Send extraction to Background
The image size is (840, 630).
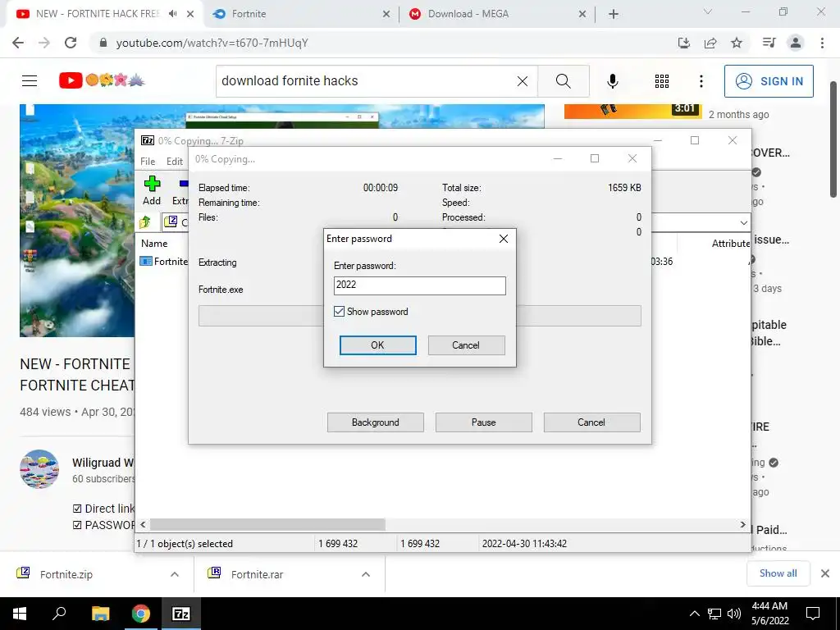pos(375,422)
